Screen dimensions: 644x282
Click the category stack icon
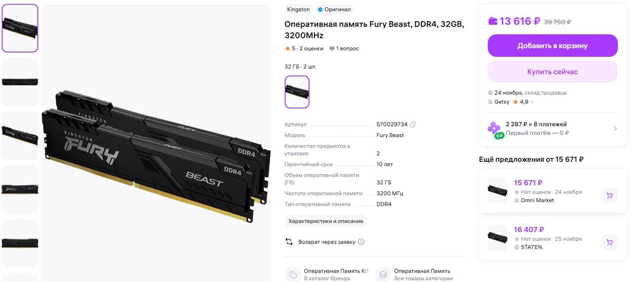tap(383, 274)
